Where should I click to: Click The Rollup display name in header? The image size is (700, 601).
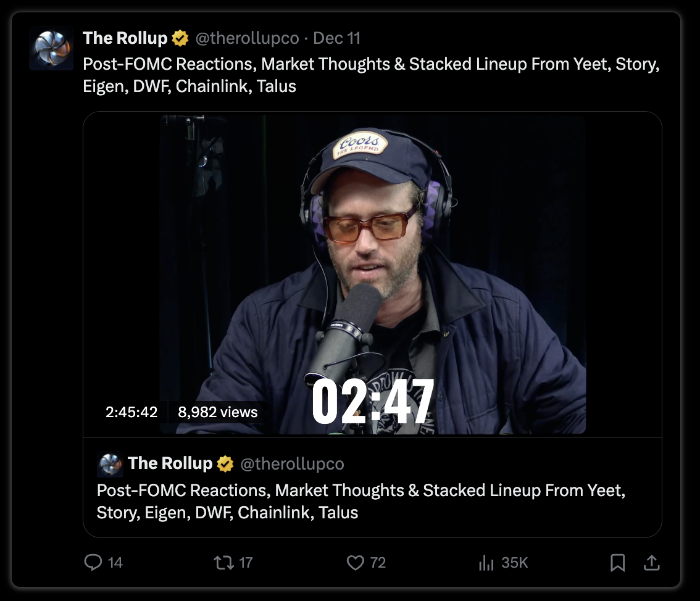coord(125,38)
